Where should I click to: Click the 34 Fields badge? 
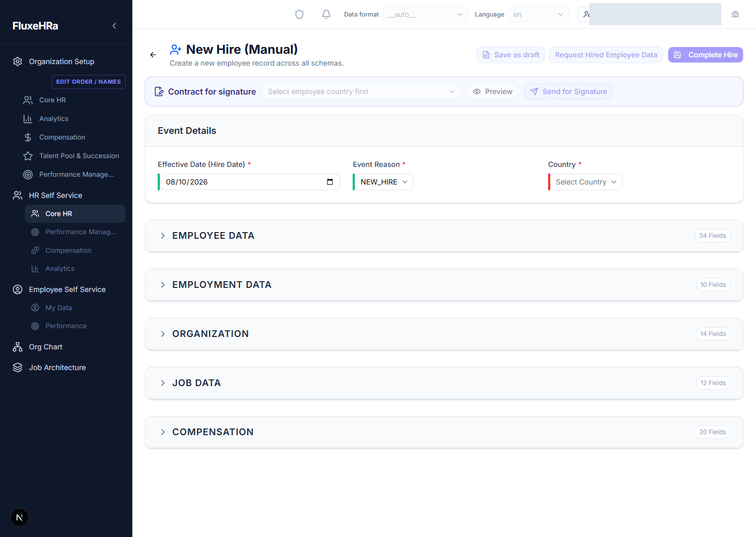coord(713,236)
